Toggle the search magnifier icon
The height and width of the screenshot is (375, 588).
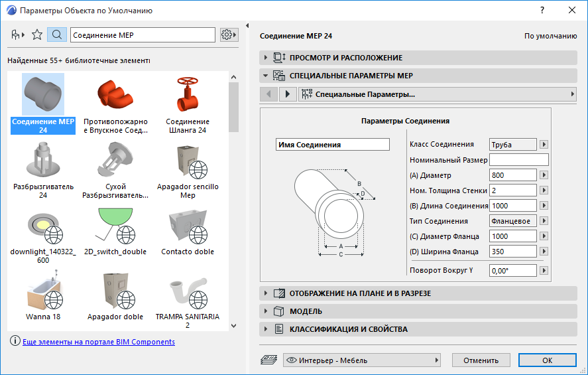coord(57,35)
